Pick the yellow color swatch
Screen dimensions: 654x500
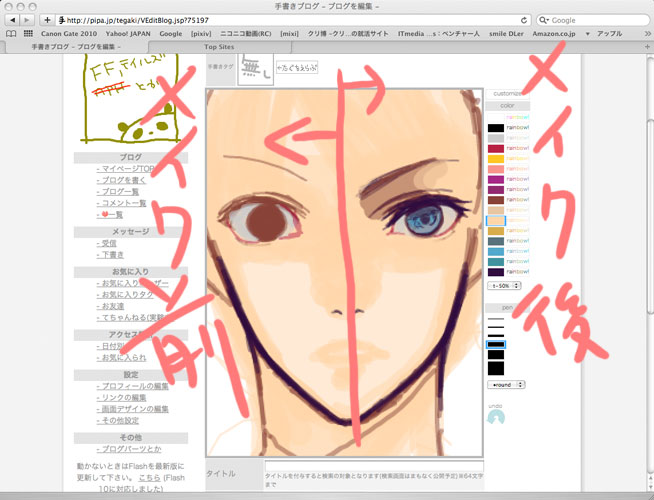(496, 159)
